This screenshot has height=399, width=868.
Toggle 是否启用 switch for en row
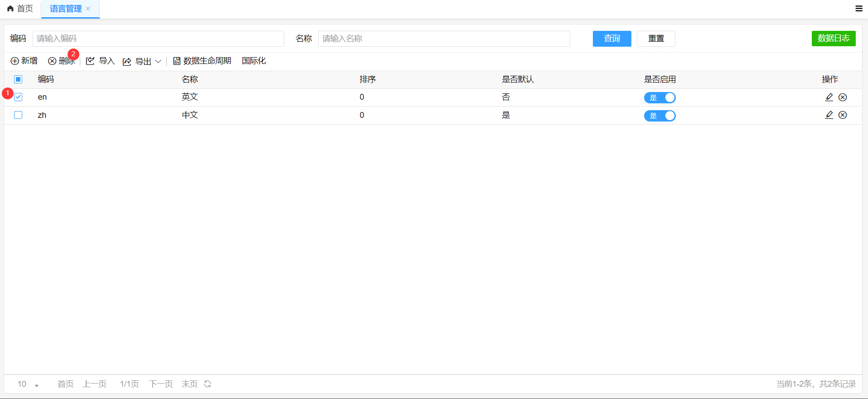(660, 97)
